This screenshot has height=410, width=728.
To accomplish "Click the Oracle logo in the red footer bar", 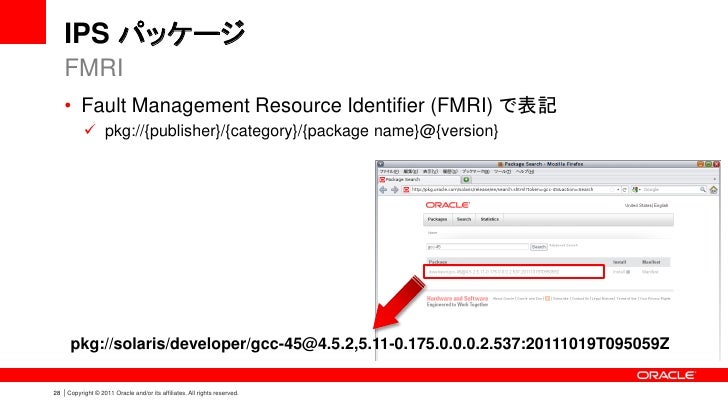I will 666,375.
